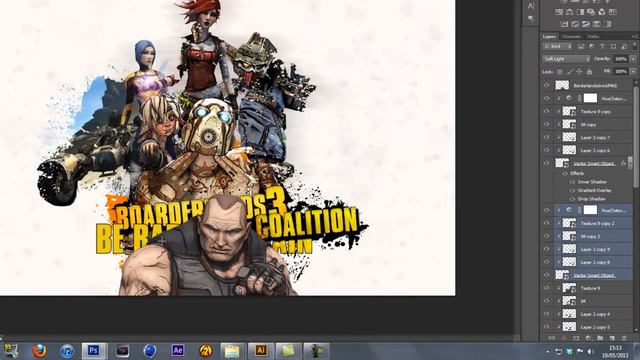Click the lock position icon
Screen dimensions: 640x360
tap(579, 72)
